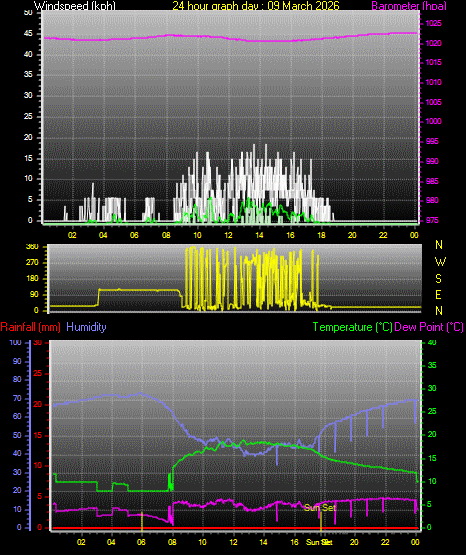Click the '24 hour graph day : 09 March 2026' heading
The height and width of the screenshot is (555, 466).
pos(256,6)
